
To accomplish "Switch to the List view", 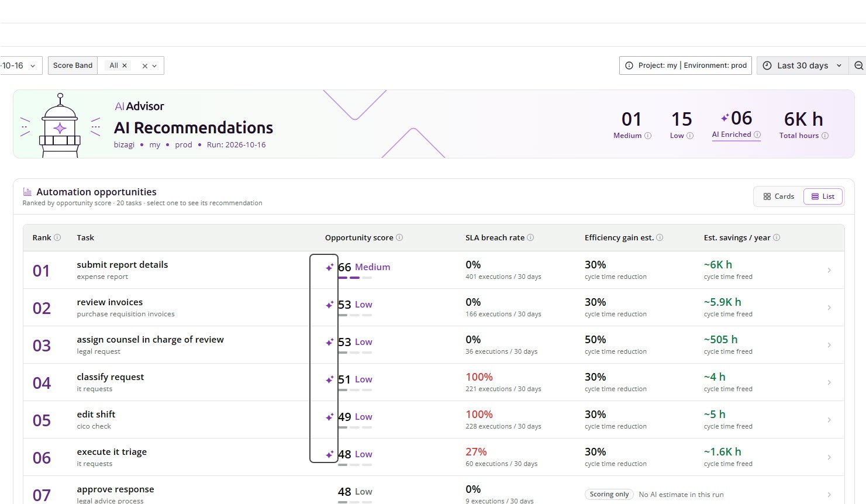I will pos(823,196).
